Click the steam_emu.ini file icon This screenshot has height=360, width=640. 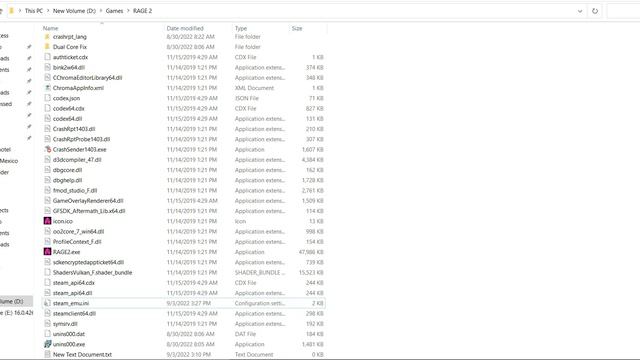pyautogui.click(x=47, y=303)
